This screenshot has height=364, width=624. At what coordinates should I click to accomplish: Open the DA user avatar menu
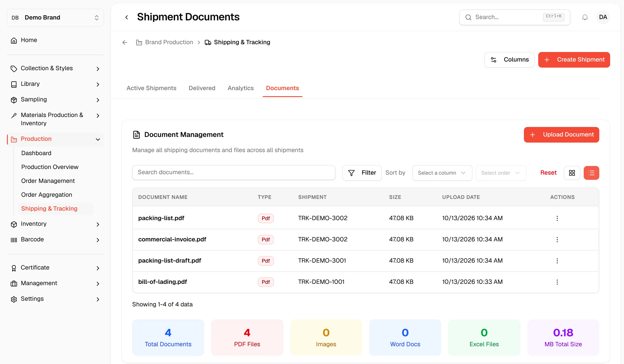603,17
